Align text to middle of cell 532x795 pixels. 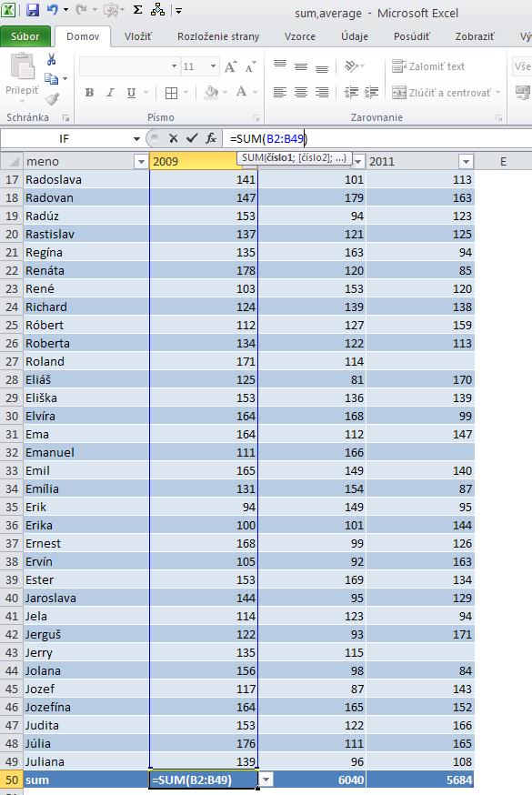pyautogui.click(x=301, y=65)
